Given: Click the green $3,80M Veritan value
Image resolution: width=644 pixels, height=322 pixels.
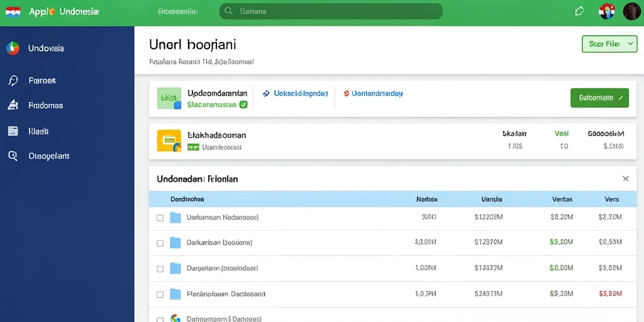Looking at the screenshot, I should click(561, 242).
